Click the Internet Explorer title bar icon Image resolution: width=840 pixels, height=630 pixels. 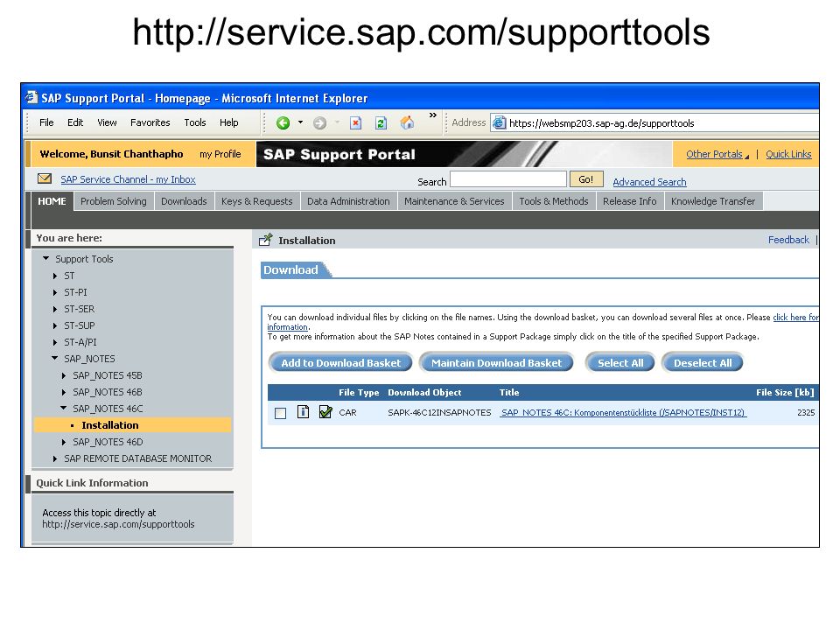coord(31,97)
